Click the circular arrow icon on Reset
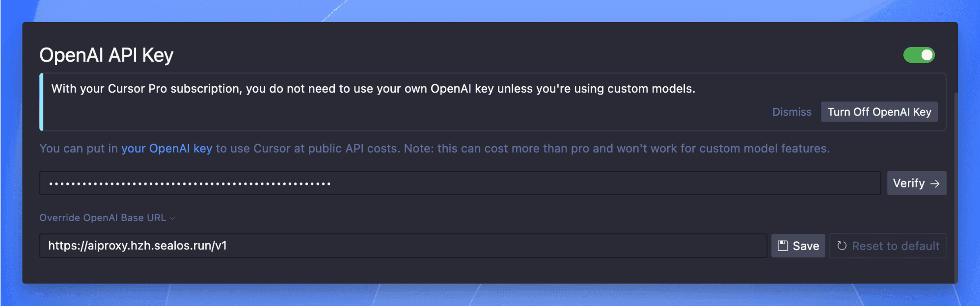The width and height of the screenshot is (980, 306). click(x=842, y=246)
